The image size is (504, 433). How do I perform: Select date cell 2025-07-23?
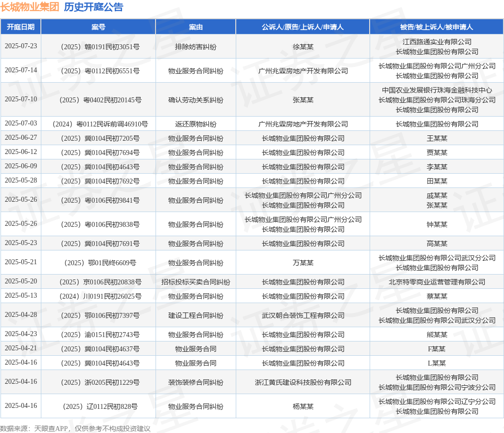coord(21,46)
